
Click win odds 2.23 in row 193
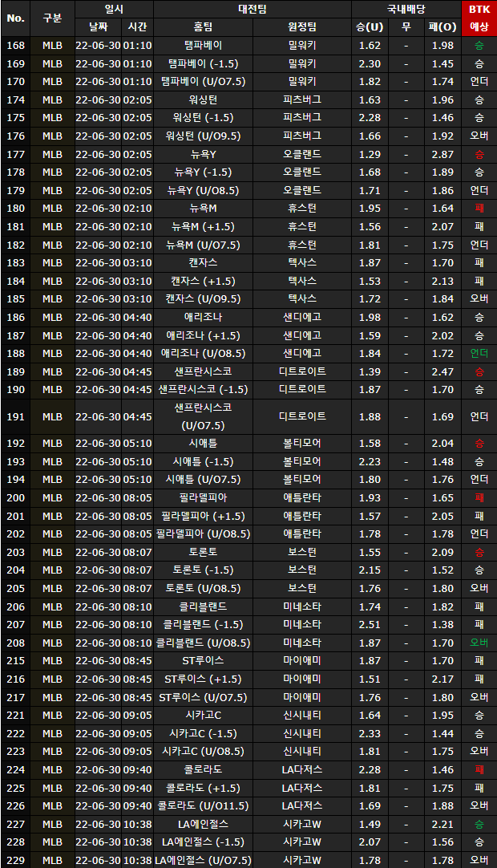coord(370,462)
